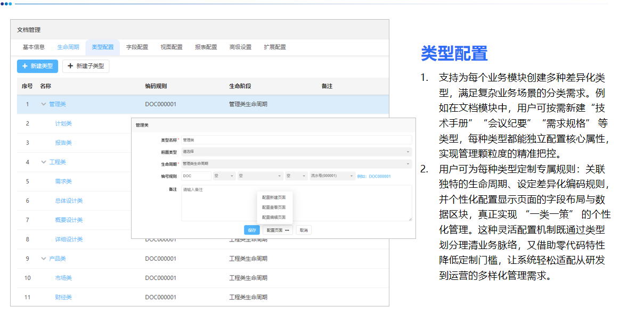The width and height of the screenshot is (644, 315).
Task: Open the 前置类型 dropdown
Action: 407,152
